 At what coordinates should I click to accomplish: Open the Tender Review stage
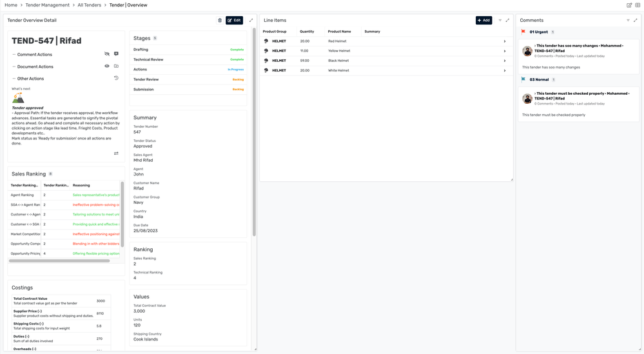tap(188, 79)
